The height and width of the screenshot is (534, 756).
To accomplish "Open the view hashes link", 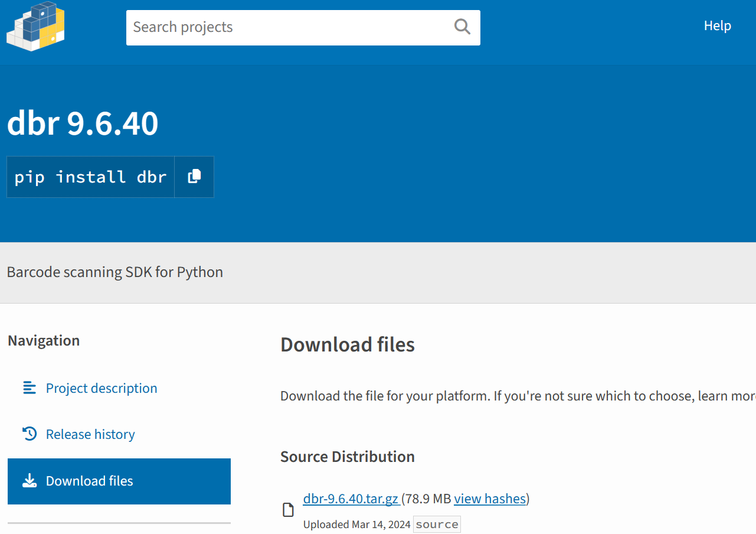I will tap(489, 499).
